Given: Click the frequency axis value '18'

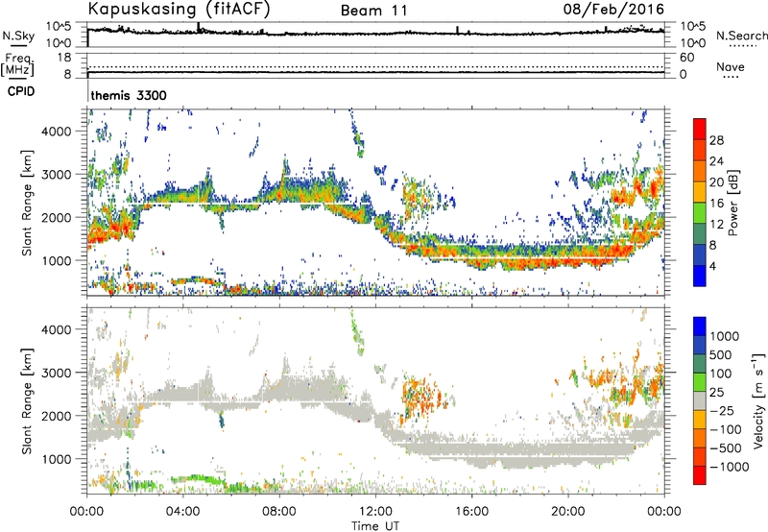Looking at the screenshot, I should [64, 58].
